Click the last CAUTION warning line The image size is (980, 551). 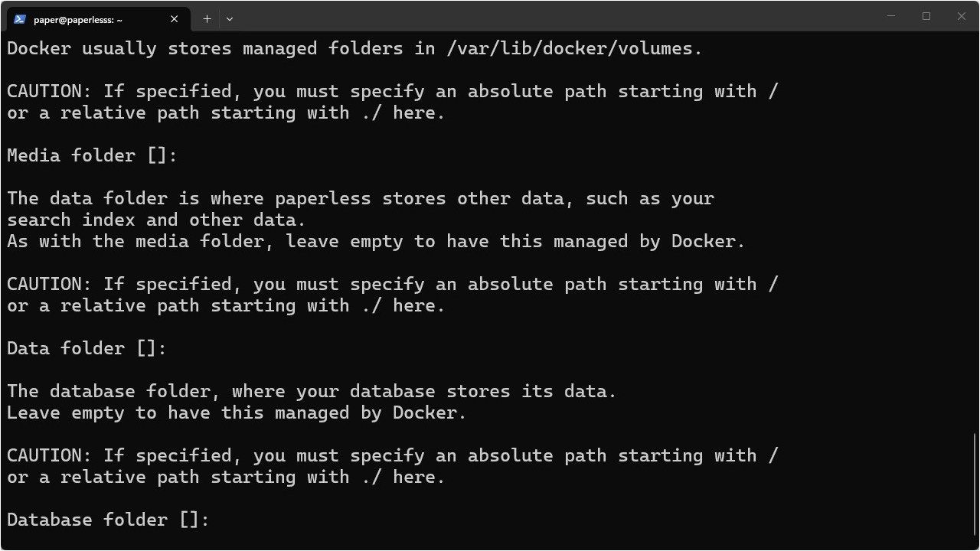393,455
